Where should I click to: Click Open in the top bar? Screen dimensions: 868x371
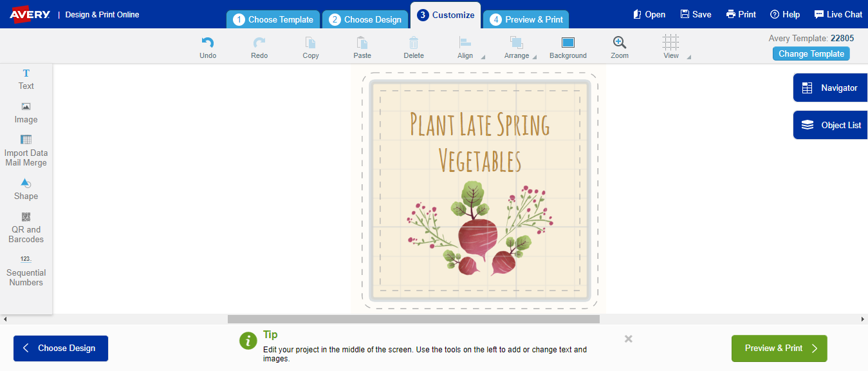pyautogui.click(x=649, y=14)
